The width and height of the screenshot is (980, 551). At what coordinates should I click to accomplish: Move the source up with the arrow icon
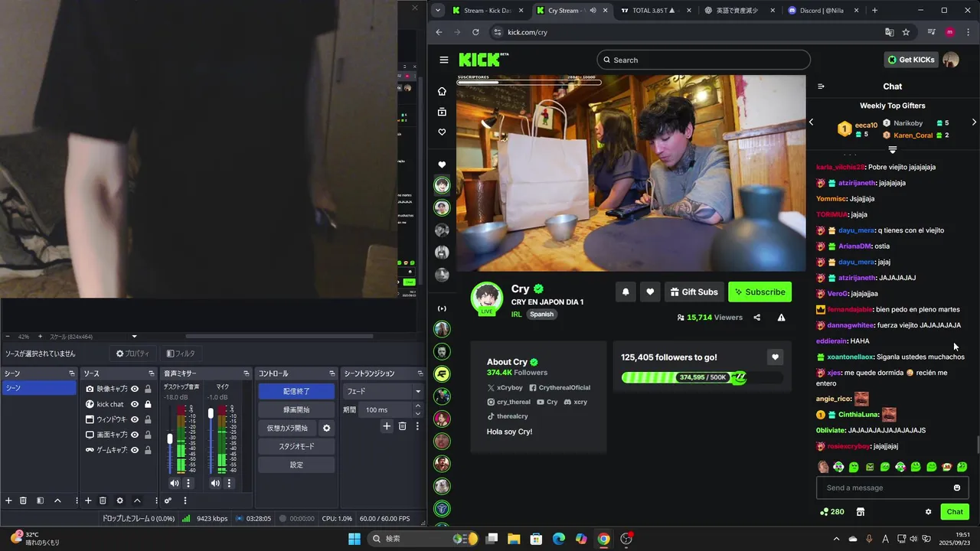[137, 500]
